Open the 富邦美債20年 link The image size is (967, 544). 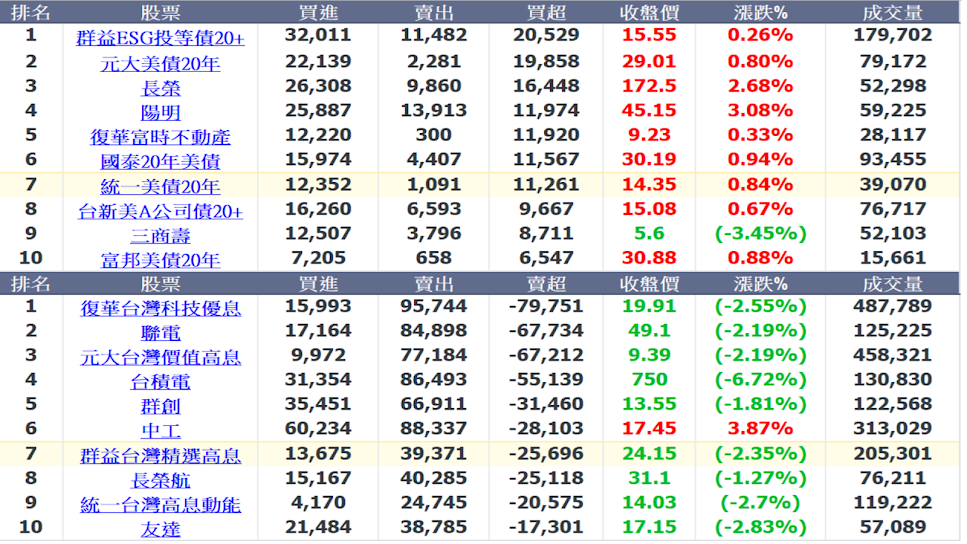pyautogui.click(x=160, y=260)
